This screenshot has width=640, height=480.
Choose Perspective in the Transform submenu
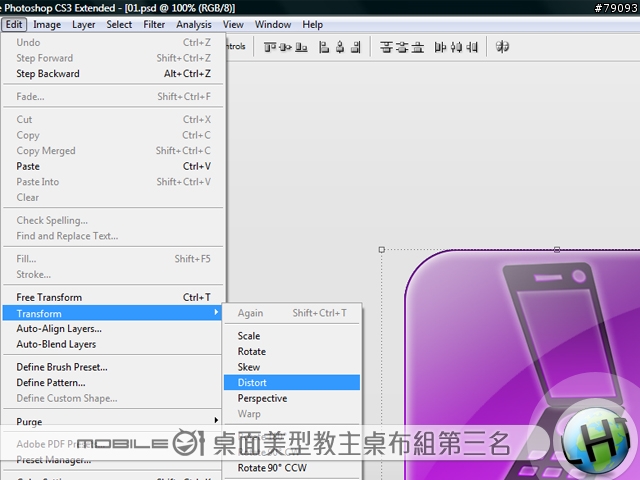(x=292, y=398)
